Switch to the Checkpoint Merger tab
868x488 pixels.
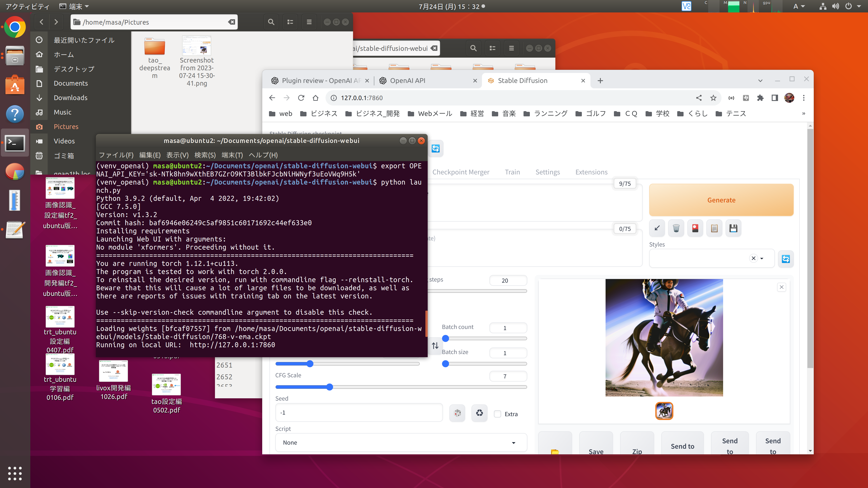461,172
